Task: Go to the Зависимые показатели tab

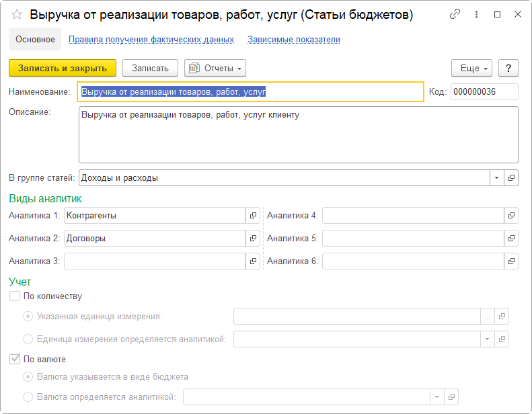Action: 294,40
